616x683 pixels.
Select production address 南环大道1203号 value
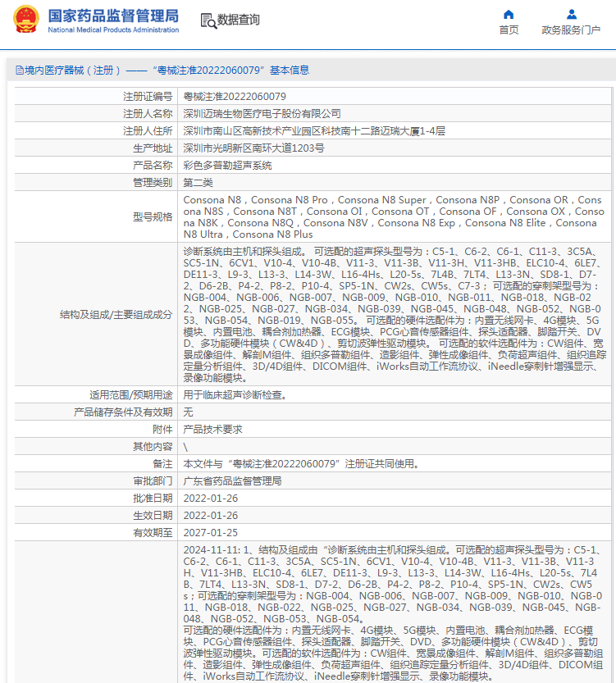254,148
